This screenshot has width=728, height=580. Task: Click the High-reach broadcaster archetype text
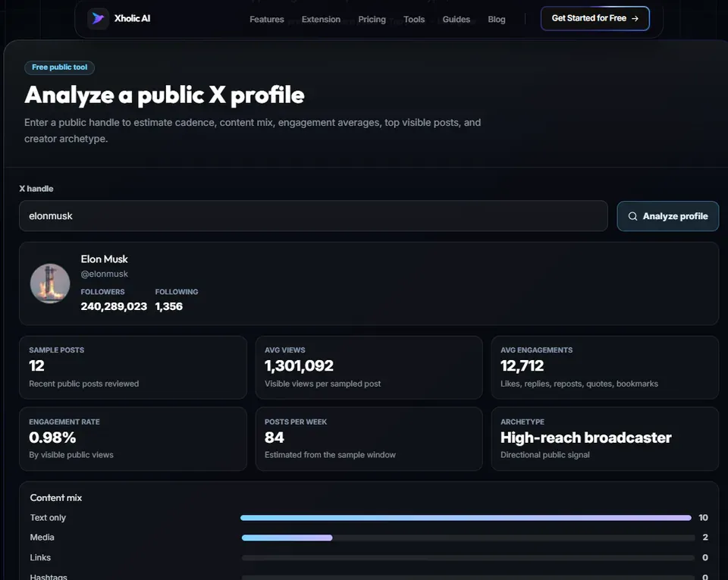pyautogui.click(x=586, y=437)
